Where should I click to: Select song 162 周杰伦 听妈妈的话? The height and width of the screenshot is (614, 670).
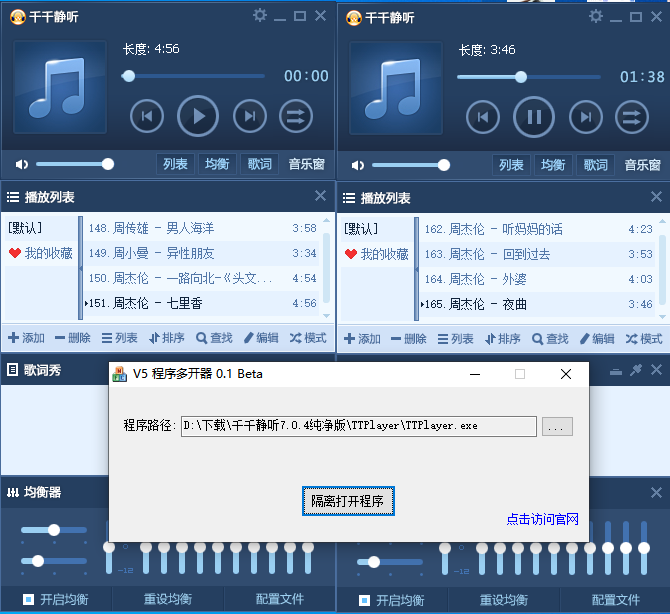click(x=538, y=229)
